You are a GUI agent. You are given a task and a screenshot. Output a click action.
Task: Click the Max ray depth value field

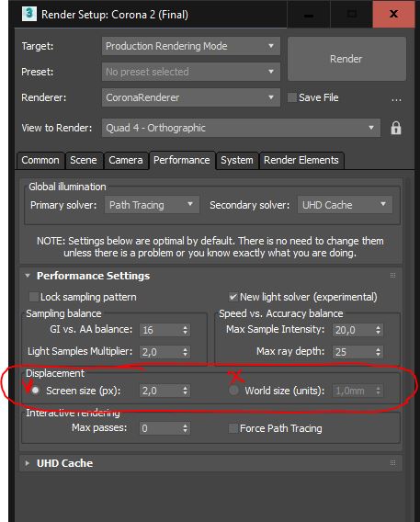pos(353,352)
